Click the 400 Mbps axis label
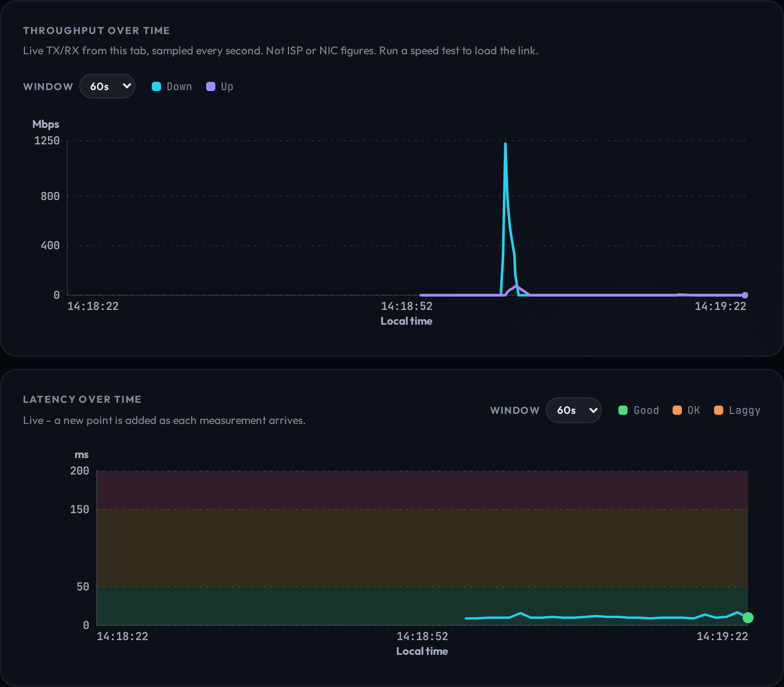 (50, 246)
